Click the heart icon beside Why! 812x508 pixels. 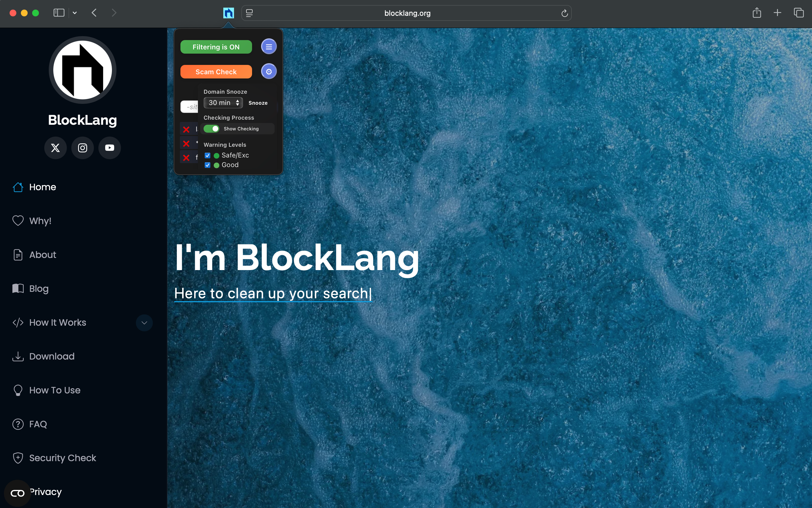[x=18, y=221]
